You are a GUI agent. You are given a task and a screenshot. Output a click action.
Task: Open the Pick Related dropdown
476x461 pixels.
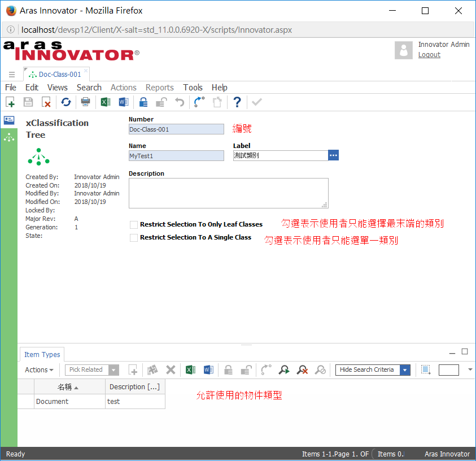pos(113,370)
